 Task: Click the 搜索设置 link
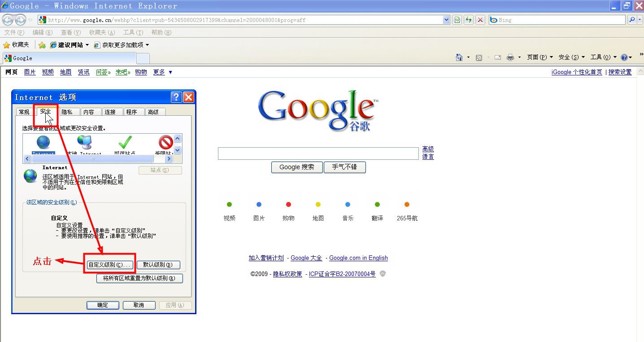click(x=620, y=72)
